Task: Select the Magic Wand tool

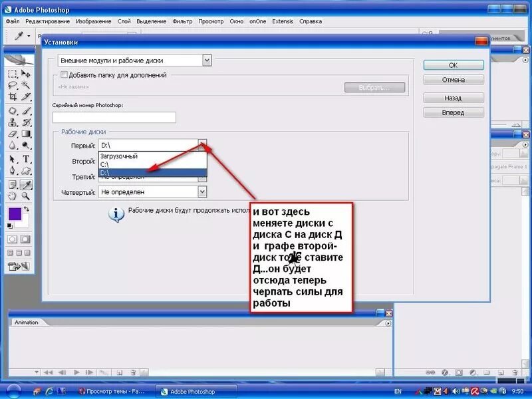Action: tap(26, 85)
